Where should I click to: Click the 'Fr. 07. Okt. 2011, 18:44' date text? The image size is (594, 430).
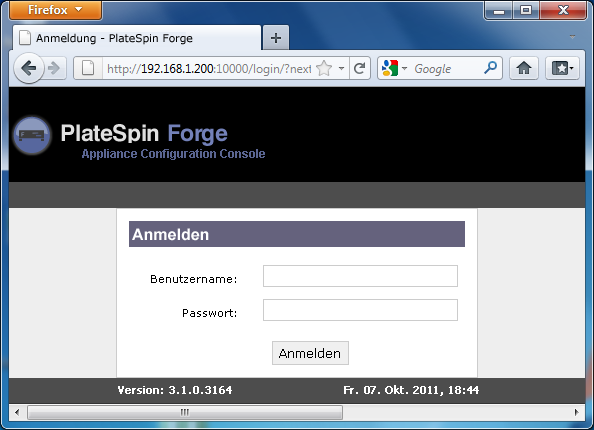pos(411,390)
